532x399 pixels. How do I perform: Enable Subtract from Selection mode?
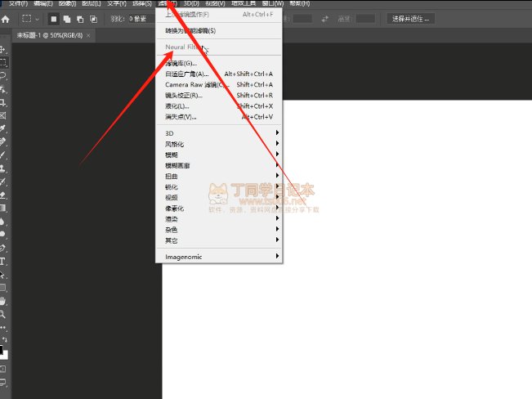(x=80, y=19)
